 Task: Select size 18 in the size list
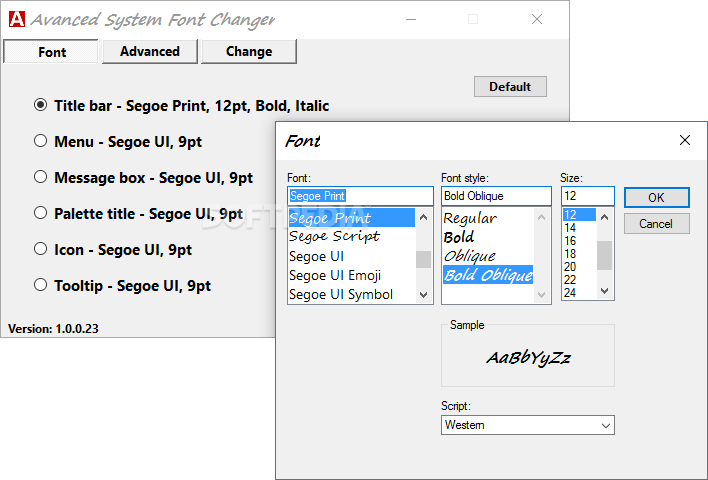tap(579, 254)
